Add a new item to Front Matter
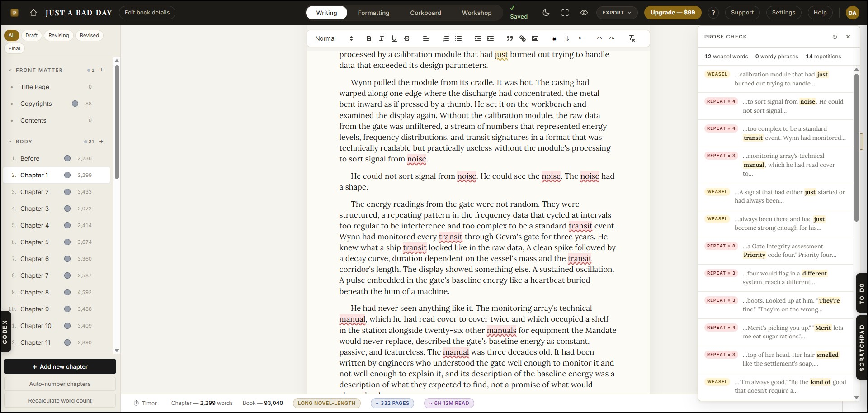Viewport: 868px width, 413px height. coord(101,70)
